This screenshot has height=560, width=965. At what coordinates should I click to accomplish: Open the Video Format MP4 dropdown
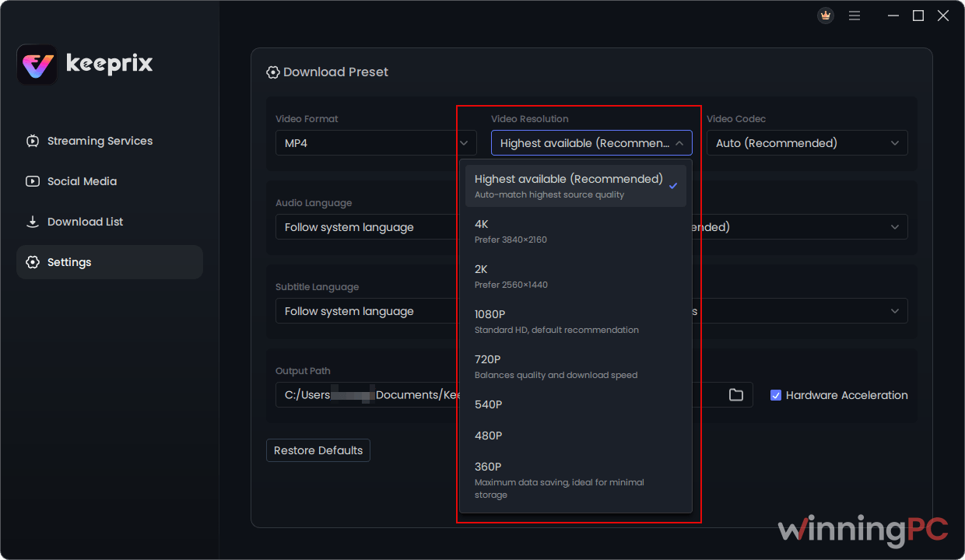(x=376, y=143)
